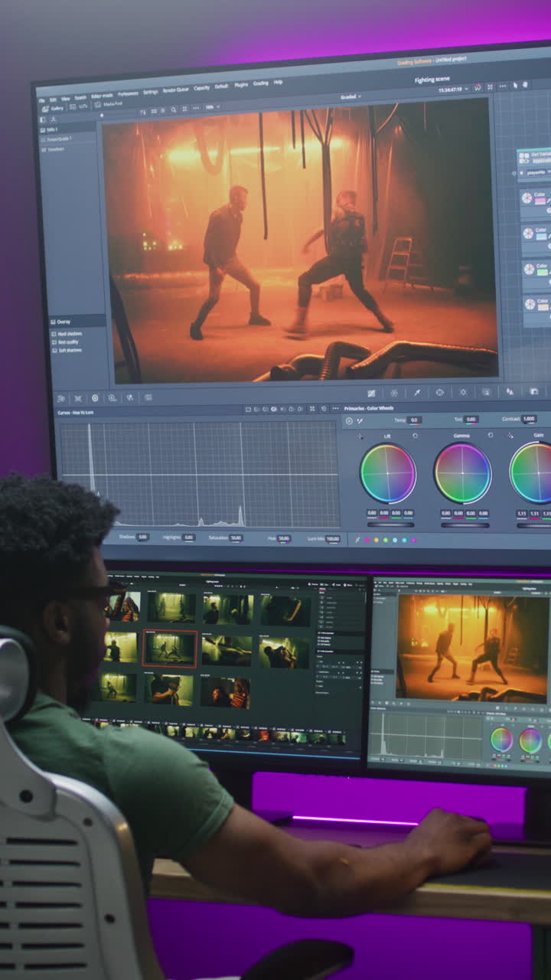Image resolution: width=551 pixels, height=980 pixels.
Task: Open the Help menu
Action: coord(278,82)
